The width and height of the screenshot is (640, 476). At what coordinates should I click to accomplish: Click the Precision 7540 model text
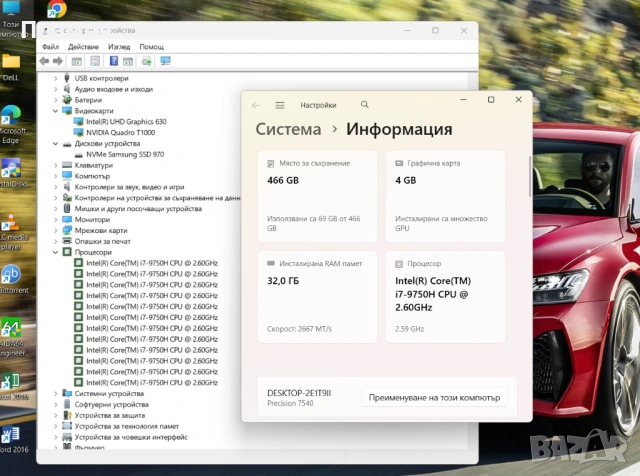[x=290, y=403]
